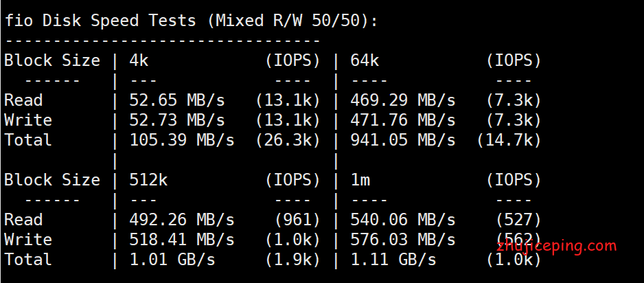The image size is (644, 283).
Task: Select the 1m write value 576.03 MB/s
Action: pyautogui.click(x=403, y=240)
